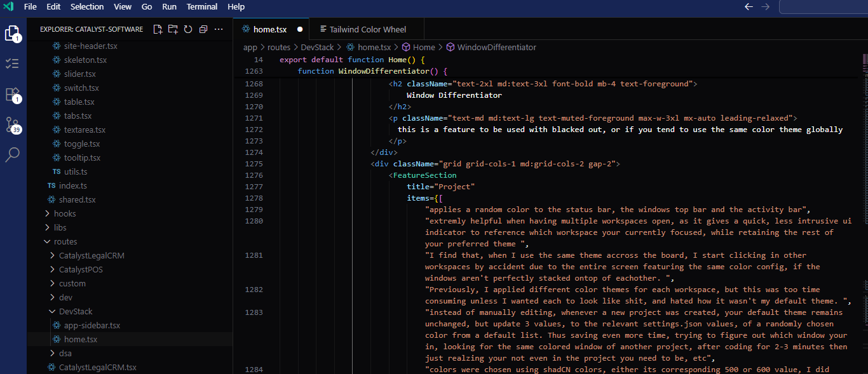
Task: Click New Folder icon in Explorer header
Action: coord(173,29)
